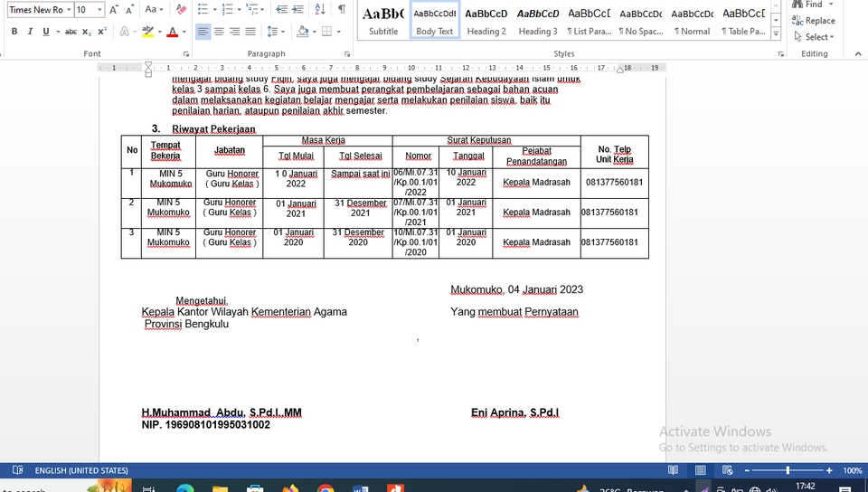Switch to Web Layout view
This screenshot has width=868, height=492.
(727, 470)
